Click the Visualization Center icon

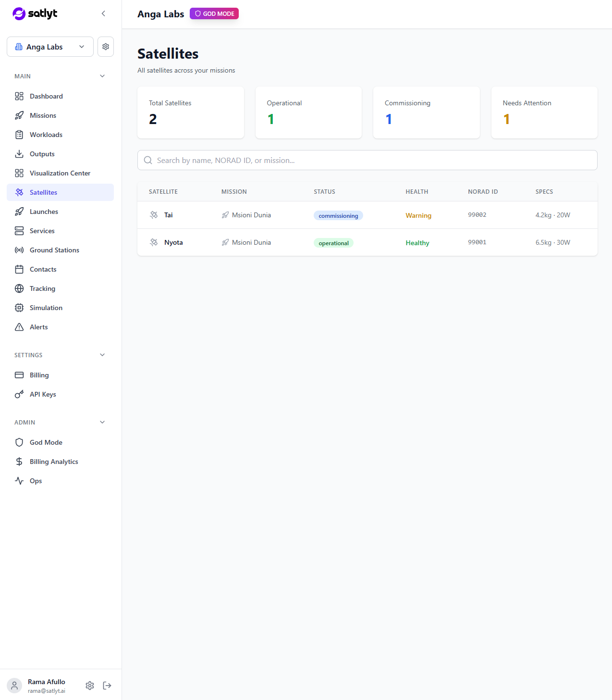(x=19, y=173)
